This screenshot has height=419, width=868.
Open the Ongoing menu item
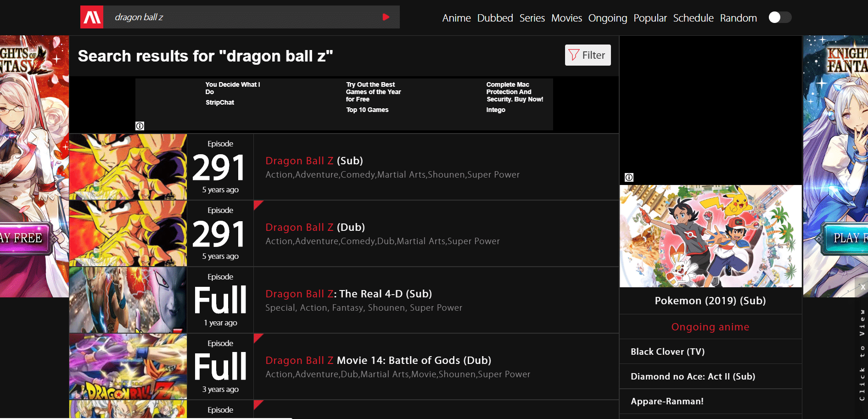[x=608, y=18]
